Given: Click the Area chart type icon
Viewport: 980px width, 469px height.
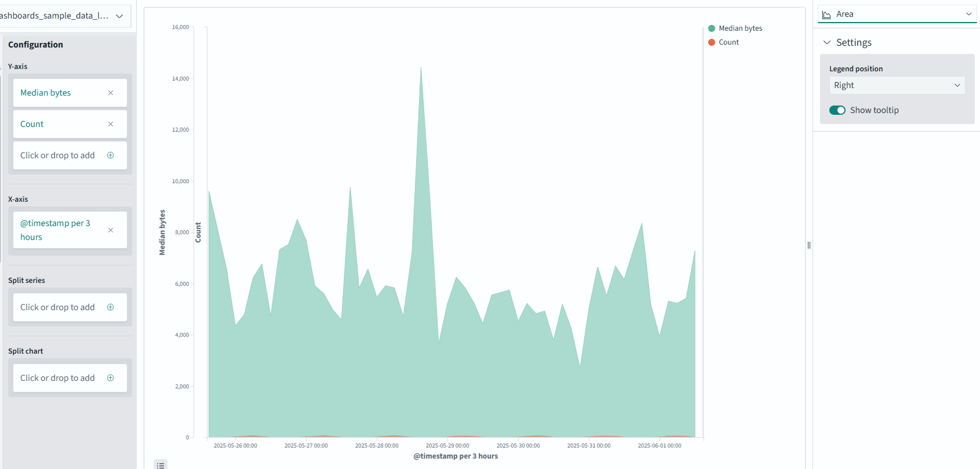Looking at the screenshot, I should 827,14.
